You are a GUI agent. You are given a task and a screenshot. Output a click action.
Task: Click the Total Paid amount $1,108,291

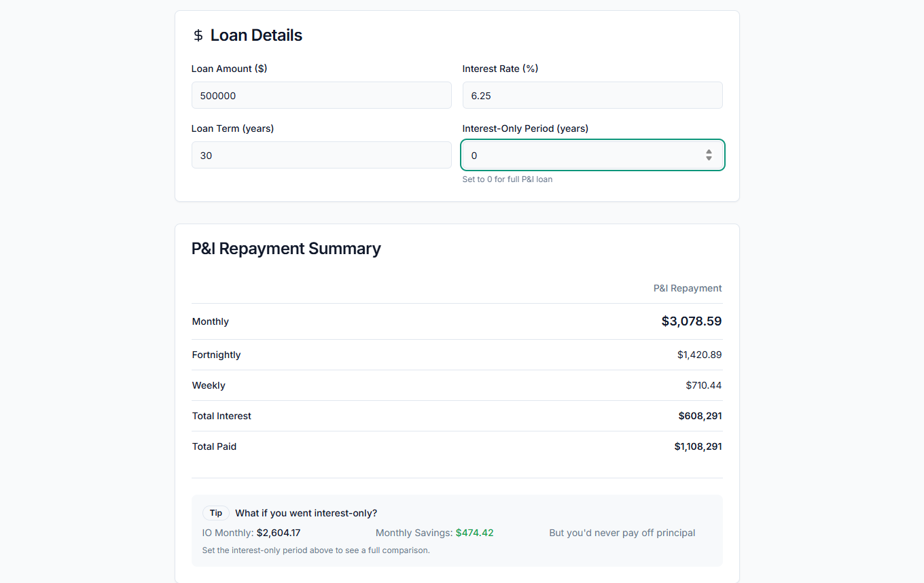tap(698, 446)
